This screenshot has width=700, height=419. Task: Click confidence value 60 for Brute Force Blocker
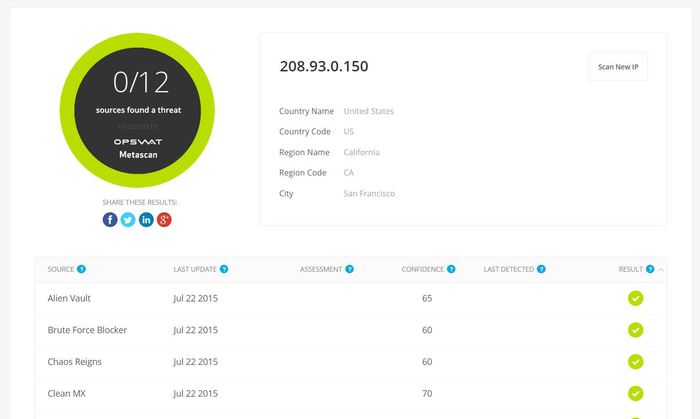click(x=427, y=330)
